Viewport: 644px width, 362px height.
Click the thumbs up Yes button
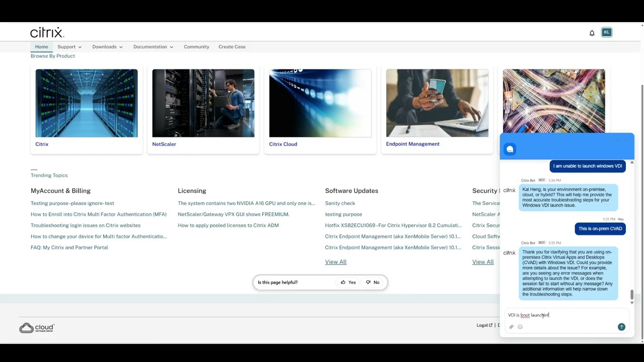[x=348, y=282]
